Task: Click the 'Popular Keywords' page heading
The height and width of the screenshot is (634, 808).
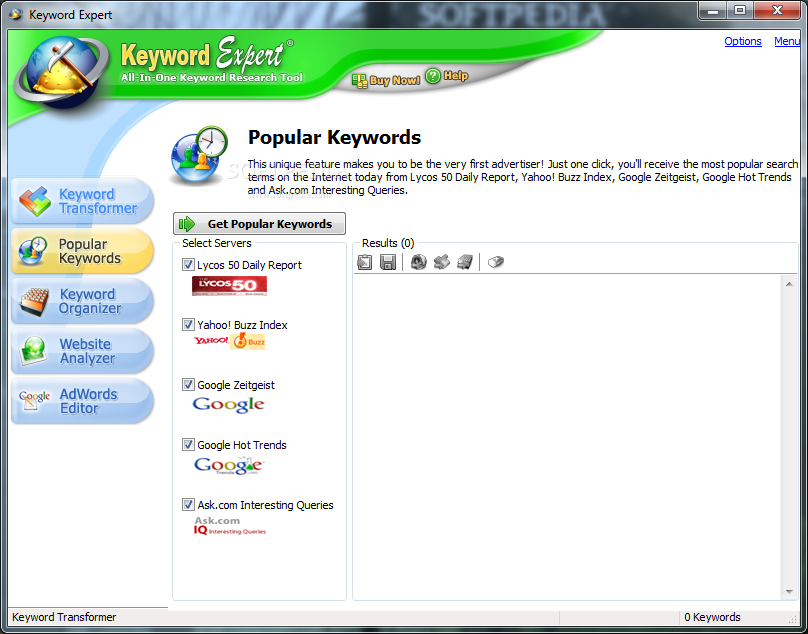Action: click(334, 138)
